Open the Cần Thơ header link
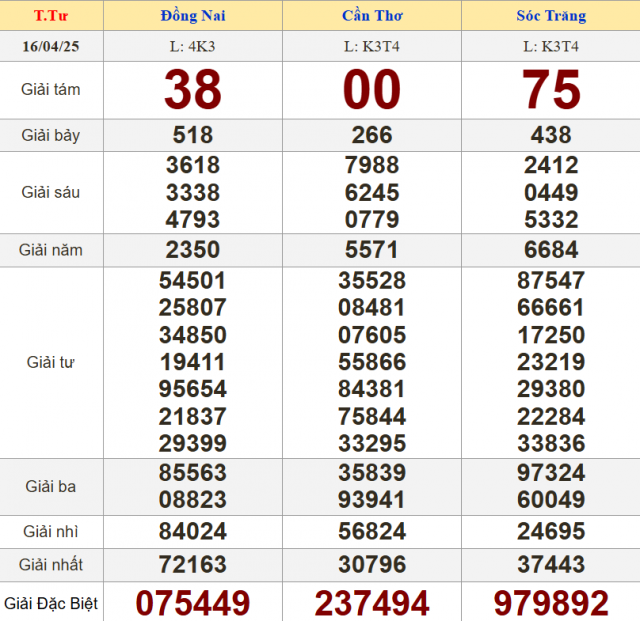Viewport: 640px width, 621px height. pyautogui.click(x=372, y=16)
